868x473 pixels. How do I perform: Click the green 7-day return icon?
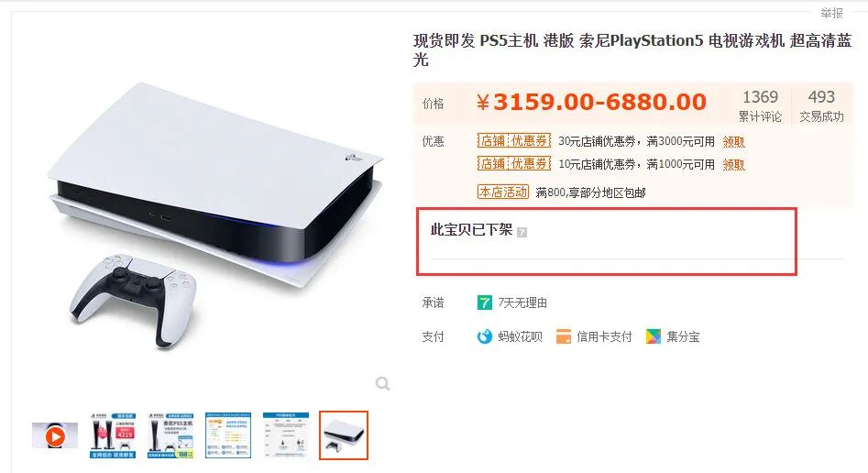click(x=484, y=302)
